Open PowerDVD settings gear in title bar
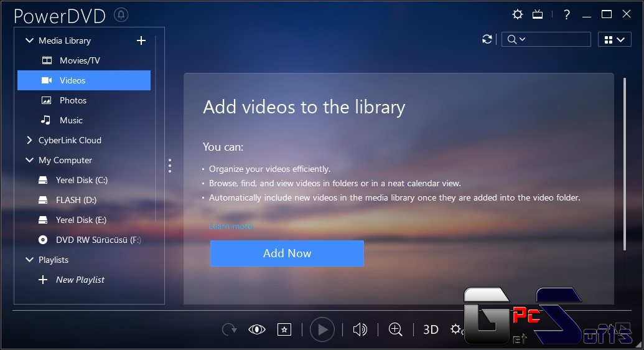644x350 pixels. click(518, 14)
